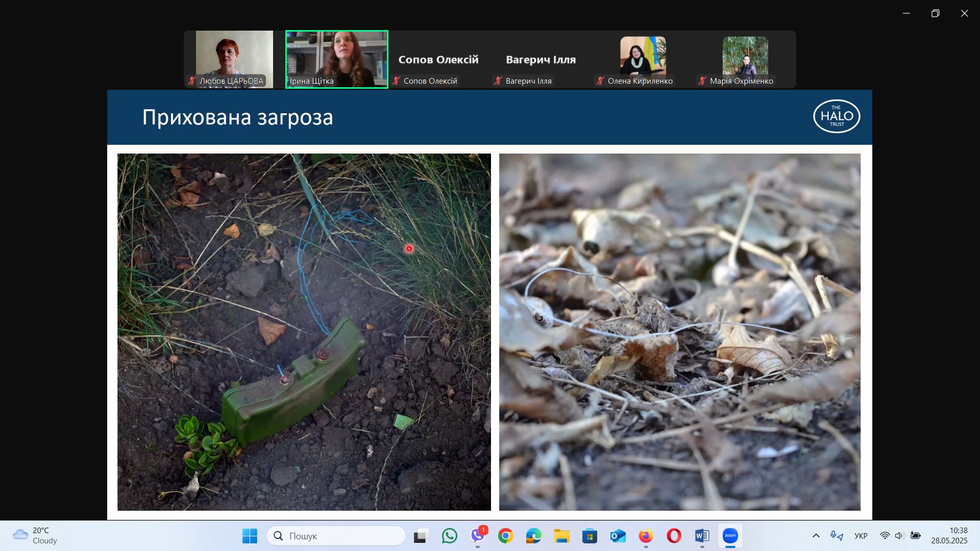Switch УКР keyboard language indicator

(x=861, y=536)
